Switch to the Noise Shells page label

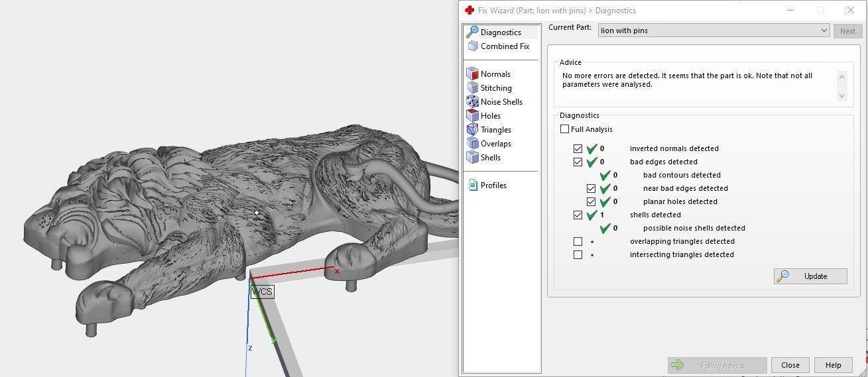(501, 102)
